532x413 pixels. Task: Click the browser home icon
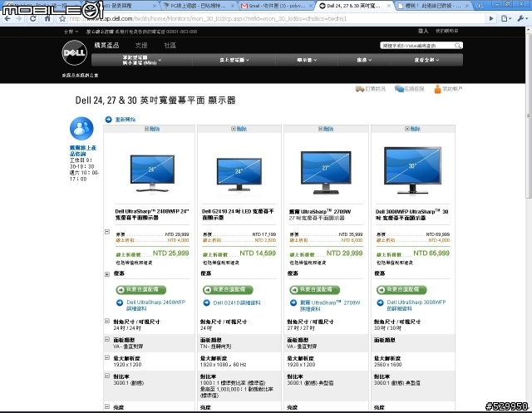tap(47, 18)
